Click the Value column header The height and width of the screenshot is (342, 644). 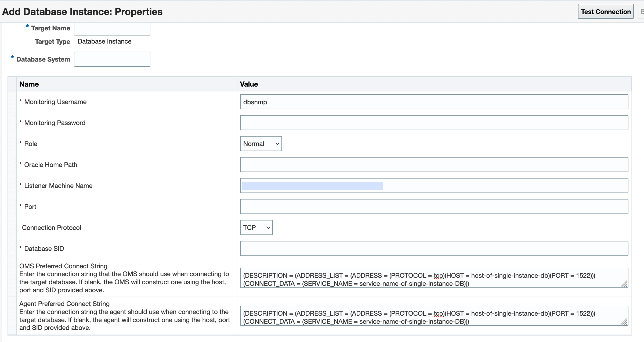tap(249, 84)
